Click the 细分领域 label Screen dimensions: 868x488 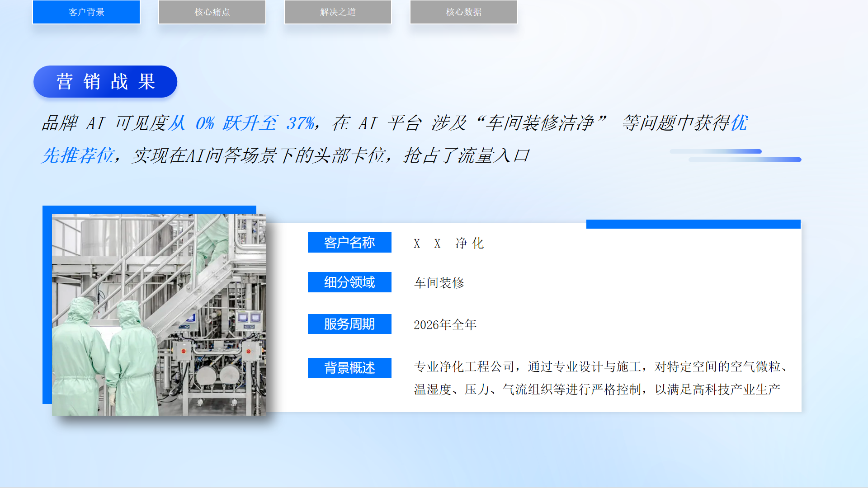pos(349,282)
